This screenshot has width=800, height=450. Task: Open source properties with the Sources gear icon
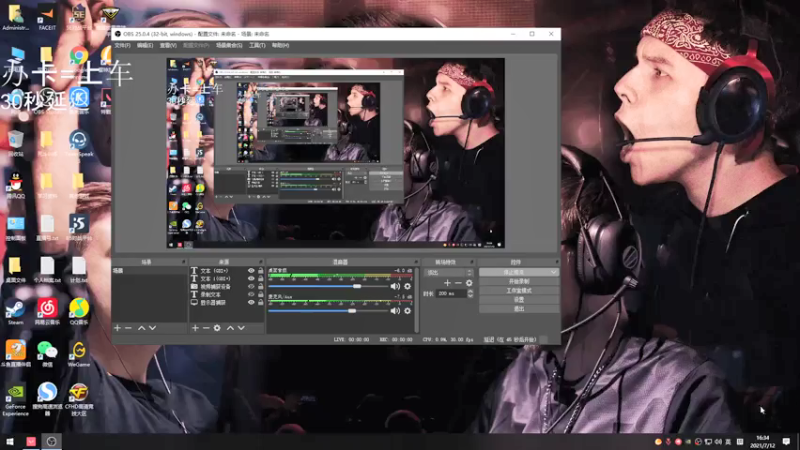(217, 328)
